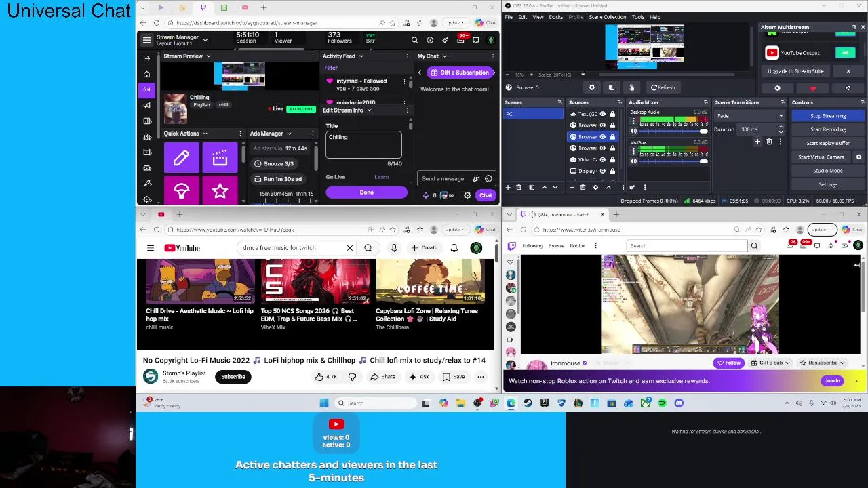868x488 pixels.
Task: Expand Edit Stream Info panel dropdown
Action: (x=369, y=110)
